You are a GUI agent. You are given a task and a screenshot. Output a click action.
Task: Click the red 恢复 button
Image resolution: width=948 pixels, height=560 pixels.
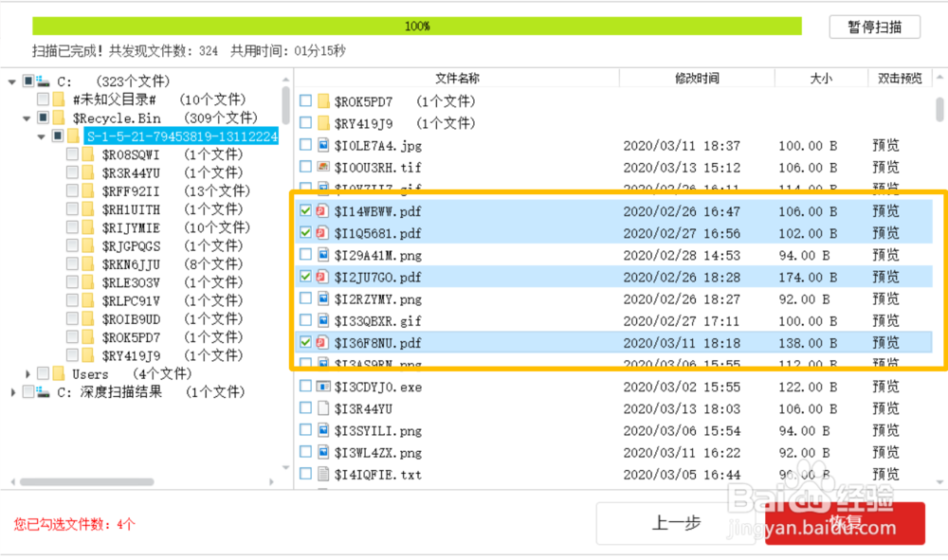click(x=845, y=522)
